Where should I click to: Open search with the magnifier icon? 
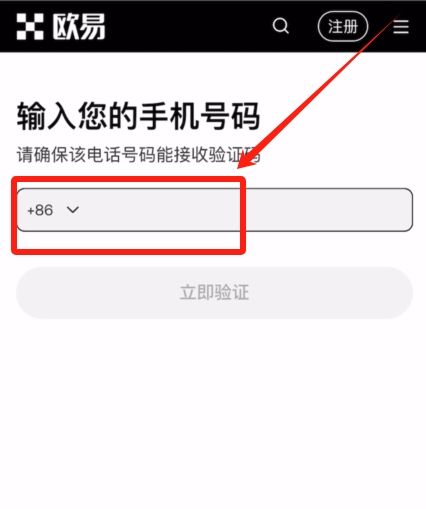pyautogui.click(x=281, y=26)
